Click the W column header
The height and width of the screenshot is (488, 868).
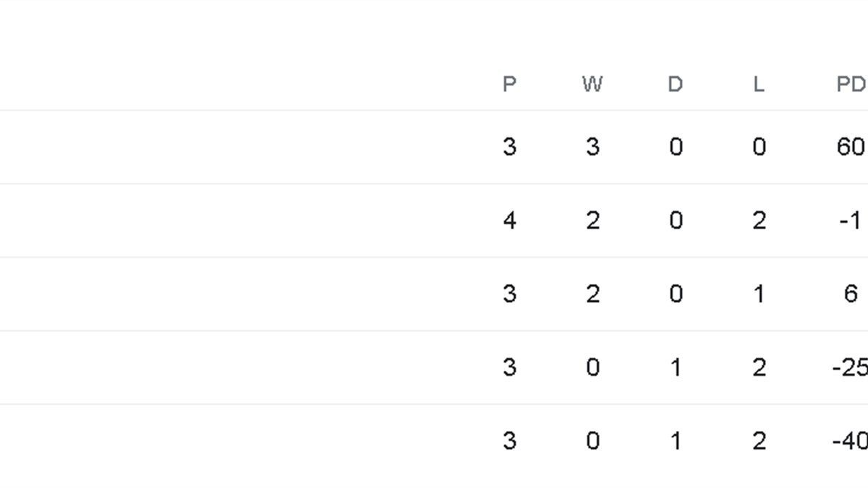pos(592,85)
